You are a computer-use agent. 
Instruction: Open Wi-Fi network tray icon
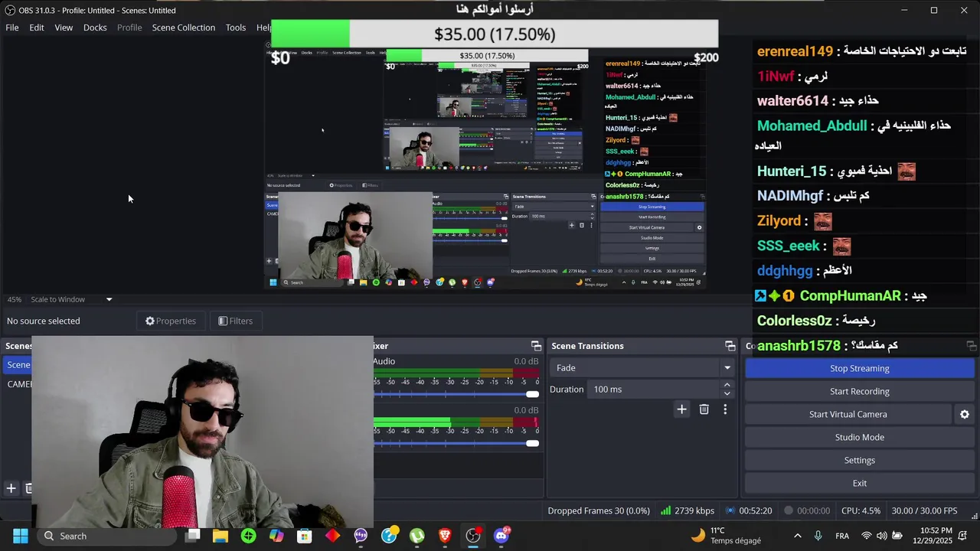tap(867, 536)
